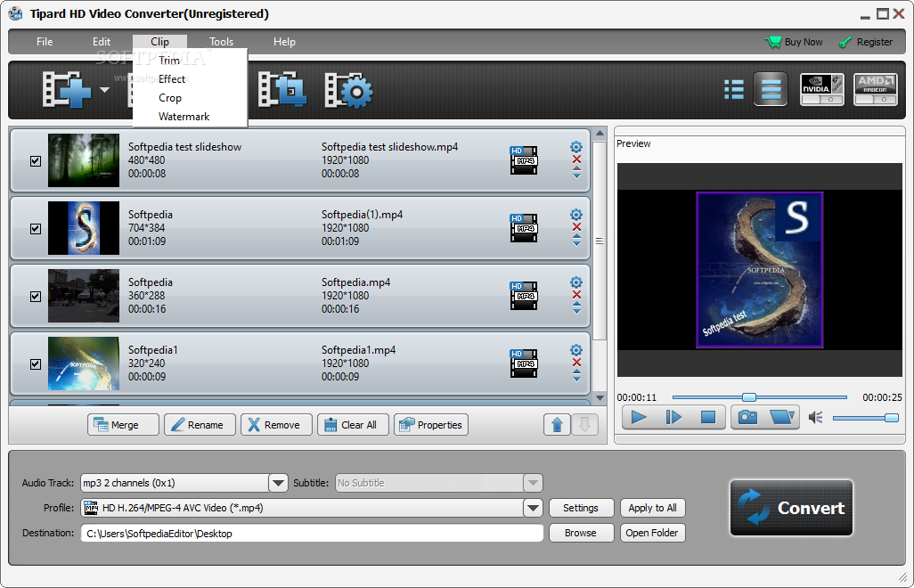The height and width of the screenshot is (588, 914).
Task: Click HD MP4 format icon for Softpedia(1).mp4
Action: [524, 228]
